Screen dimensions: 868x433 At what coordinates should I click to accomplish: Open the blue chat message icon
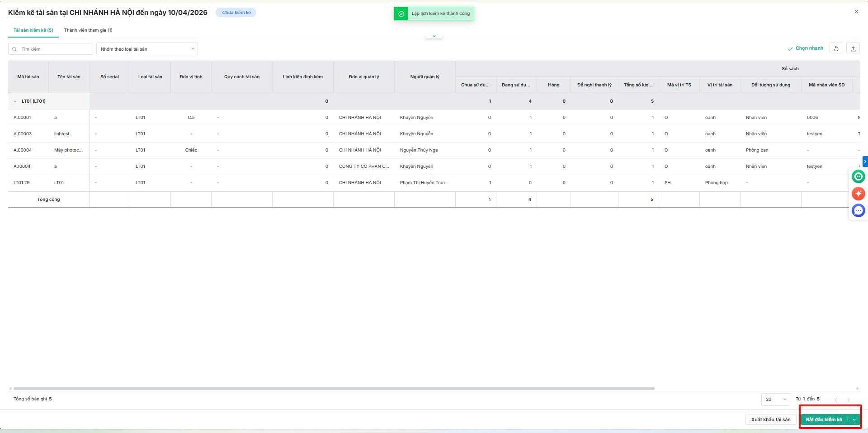(x=858, y=210)
